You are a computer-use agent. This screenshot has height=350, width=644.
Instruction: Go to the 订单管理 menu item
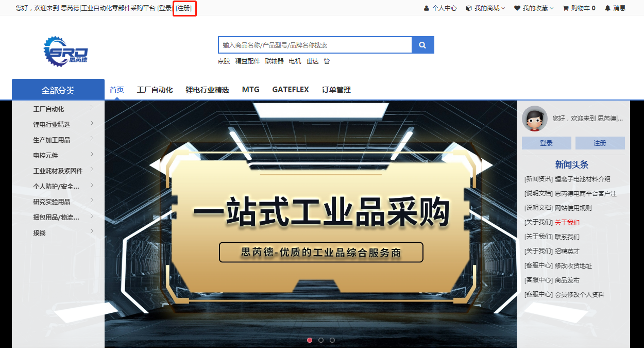[336, 90]
